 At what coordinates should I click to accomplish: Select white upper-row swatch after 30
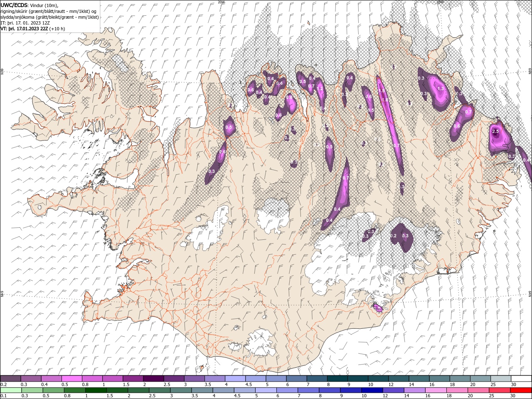click(521, 379)
